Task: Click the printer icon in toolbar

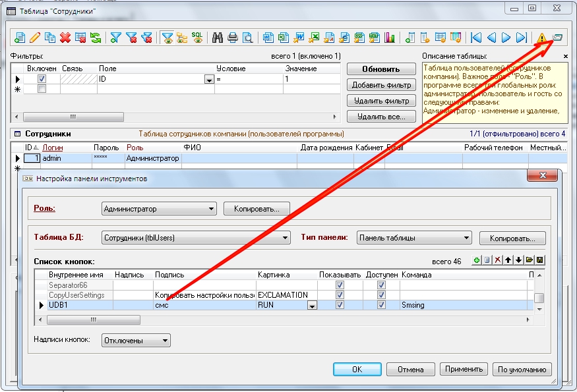Action: pyautogui.click(x=232, y=38)
